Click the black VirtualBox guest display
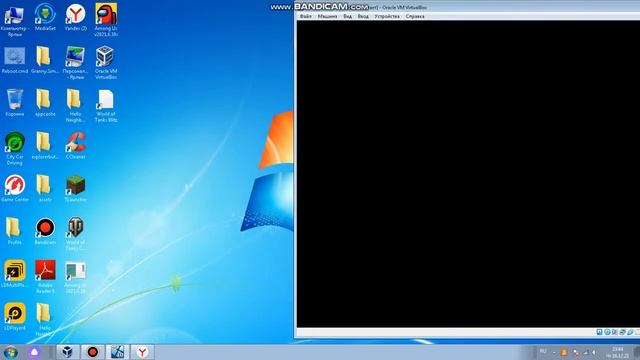Image resolution: width=640 pixels, height=360 pixels. (468, 174)
